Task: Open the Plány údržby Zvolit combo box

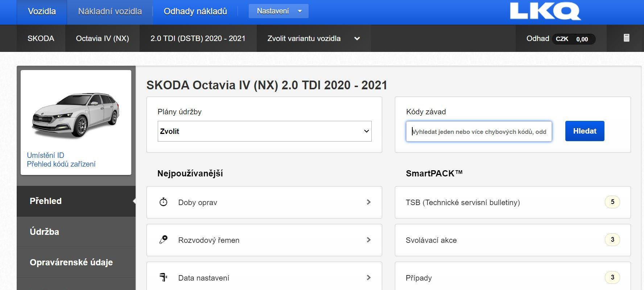Action: tap(264, 131)
